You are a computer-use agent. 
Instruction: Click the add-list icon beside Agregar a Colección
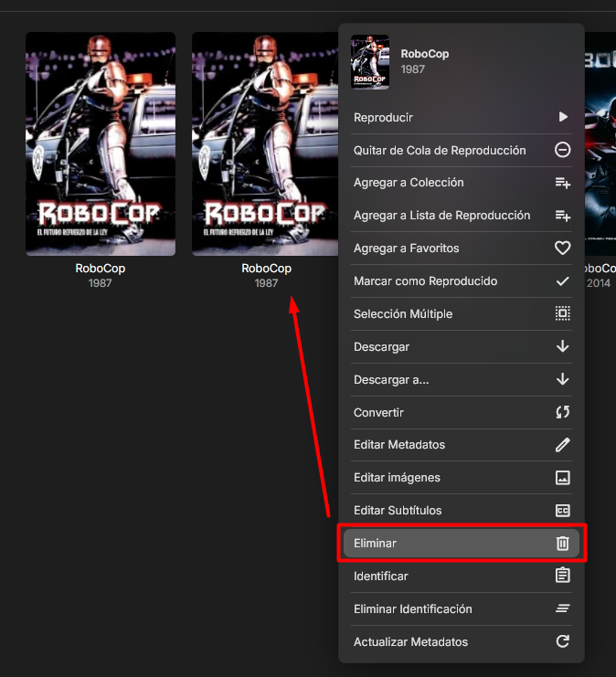(x=562, y=183)
